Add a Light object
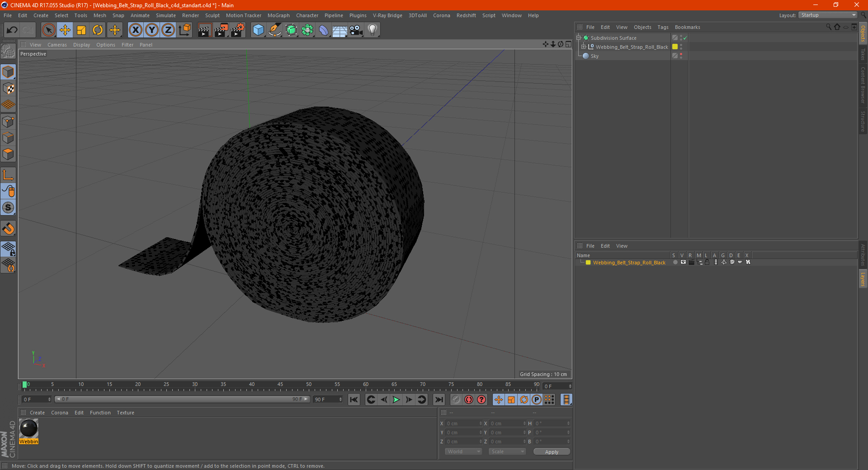The image size is (868, 470). coord(373,30)
